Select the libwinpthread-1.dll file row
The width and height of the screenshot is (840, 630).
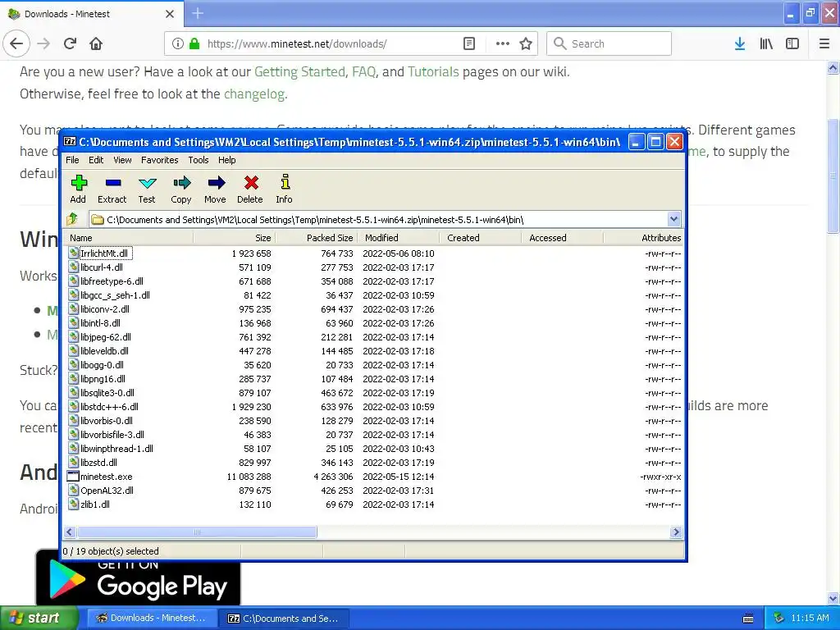373,449
